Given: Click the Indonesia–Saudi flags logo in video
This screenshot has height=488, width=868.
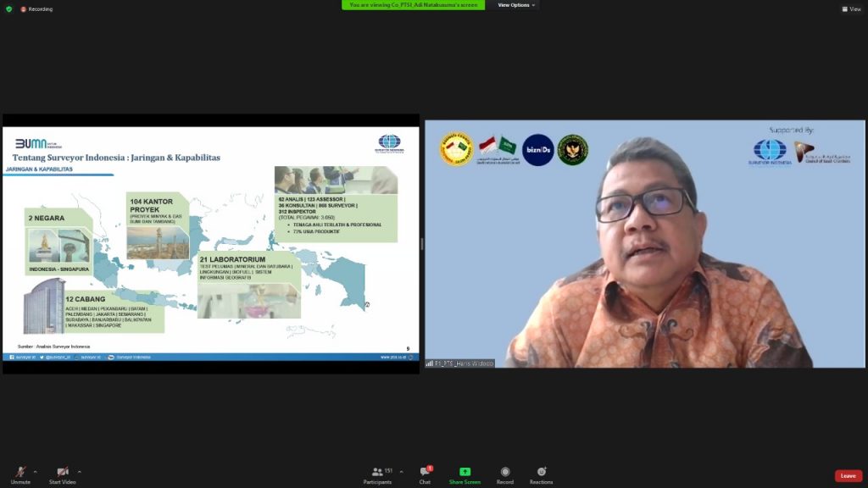Looking at the screenshot, I should tap(498, 150).
